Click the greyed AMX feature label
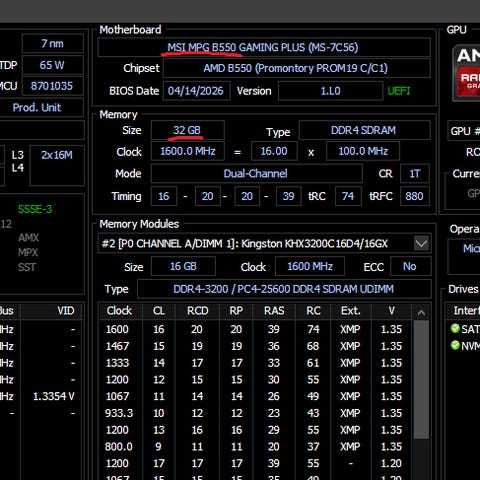This screenshot has height=480, width=480. (28, 238)
